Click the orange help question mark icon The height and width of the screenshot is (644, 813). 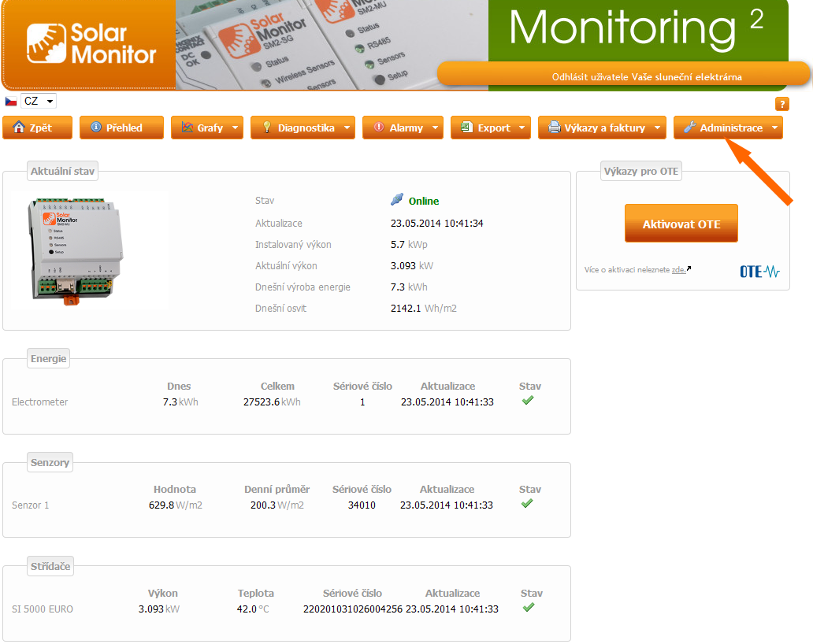coord(781,104)
